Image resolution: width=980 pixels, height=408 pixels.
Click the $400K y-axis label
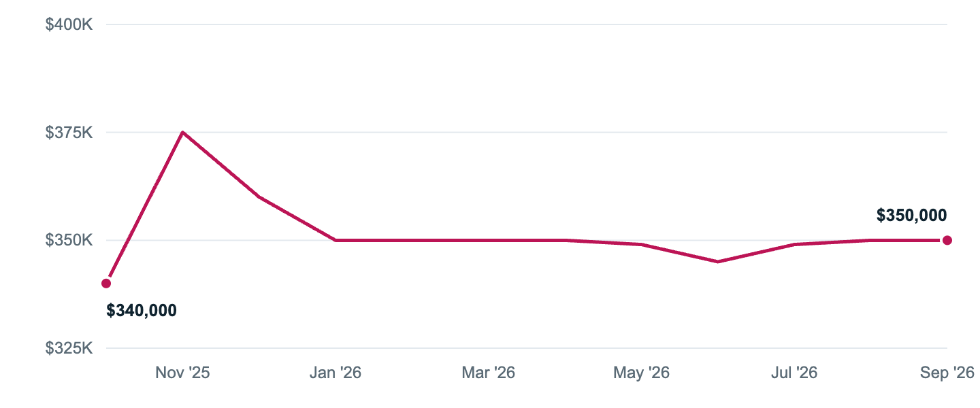[69, 24]
